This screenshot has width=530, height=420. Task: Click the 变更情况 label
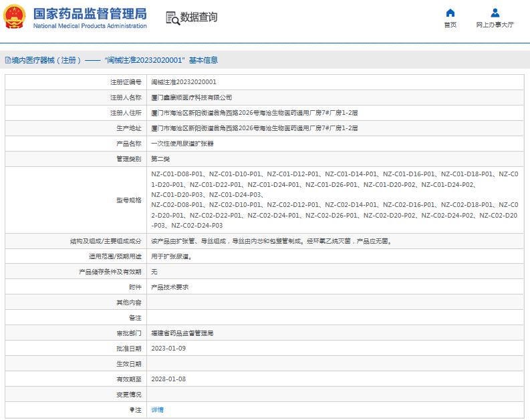129,395
